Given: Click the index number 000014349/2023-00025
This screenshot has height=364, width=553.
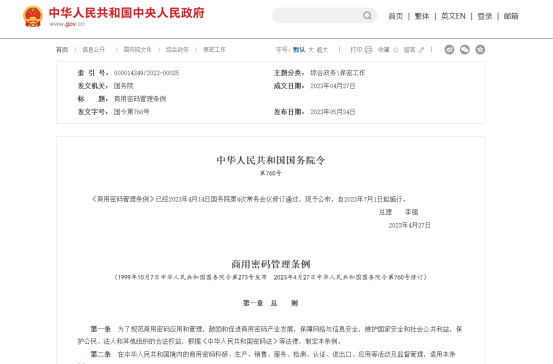Looking at the screenshot, I should point(146,73).
